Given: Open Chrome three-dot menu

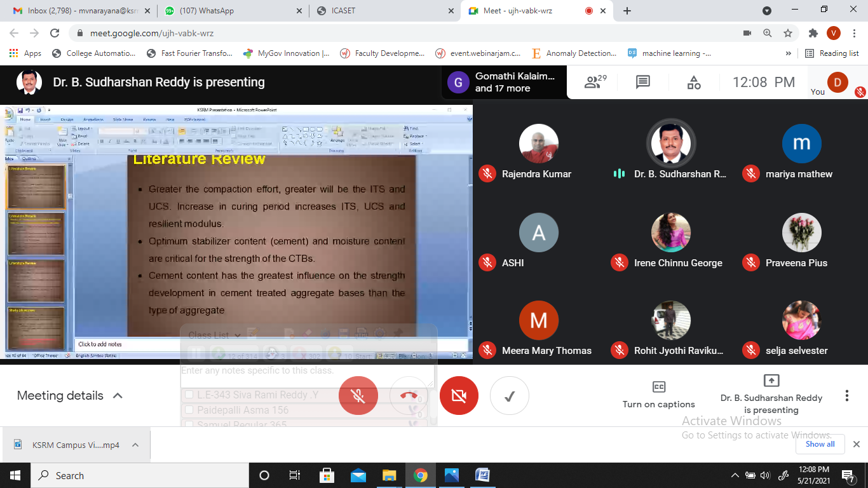Looking at the screenshot, I should click(854, 33).
